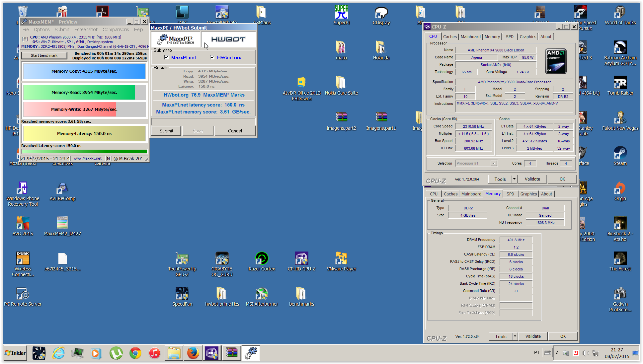Select the HWBOT tab in submit dialog
This screenshot has height=364, width=643.
228,39
